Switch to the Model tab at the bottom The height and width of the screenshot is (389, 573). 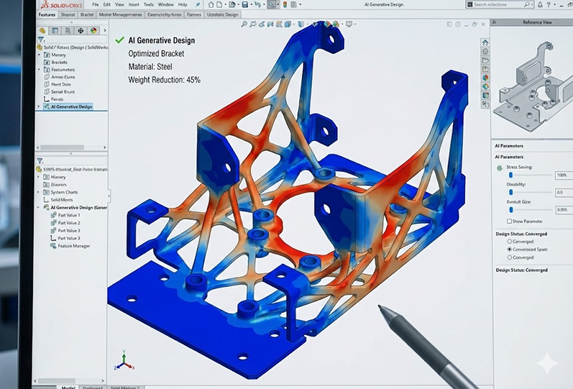(x=68, y=387)
